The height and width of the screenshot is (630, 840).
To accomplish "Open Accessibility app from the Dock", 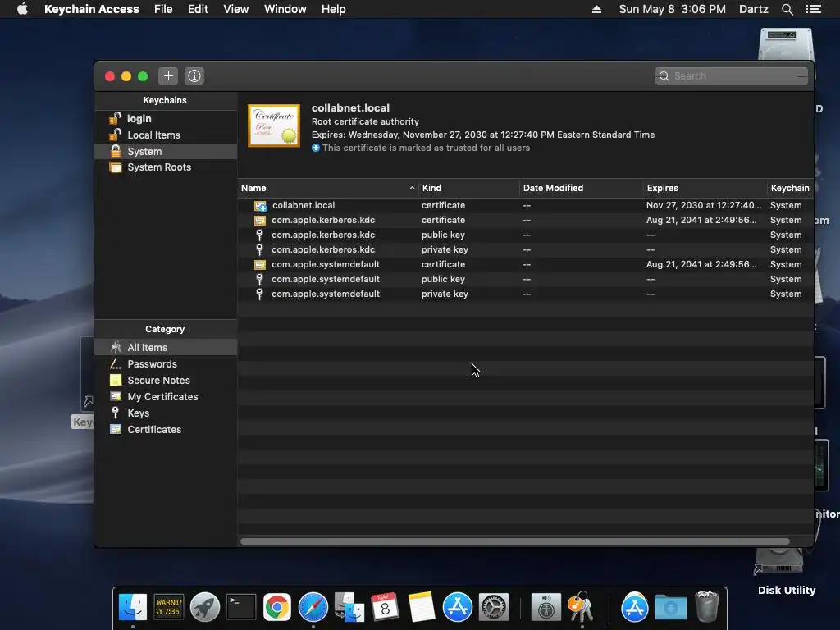I will pyautogui.click(x=546, y=607).
